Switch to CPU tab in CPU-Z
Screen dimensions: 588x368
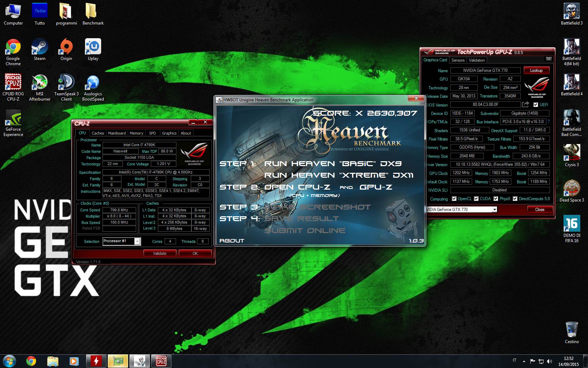click(x=82, y=133)
